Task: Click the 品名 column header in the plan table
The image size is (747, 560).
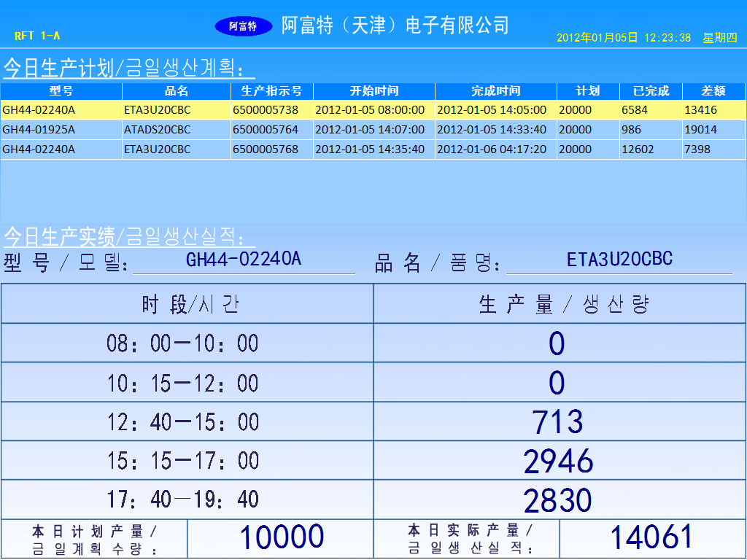Action: pos(177,91)
